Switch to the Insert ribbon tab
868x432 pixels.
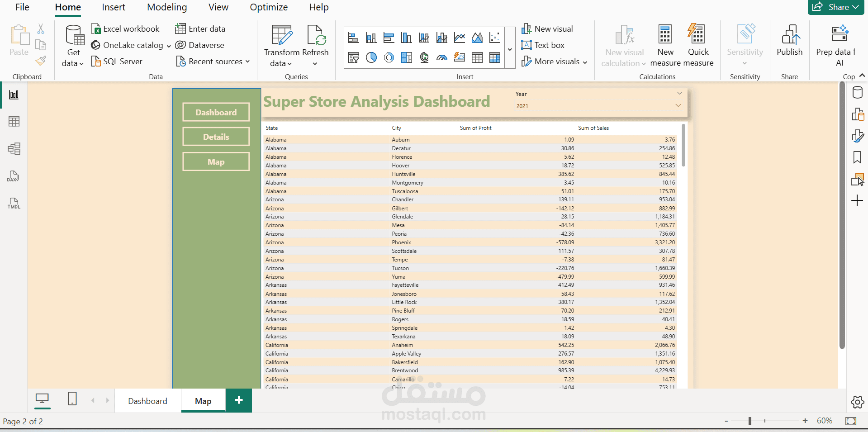coord(114,7)
